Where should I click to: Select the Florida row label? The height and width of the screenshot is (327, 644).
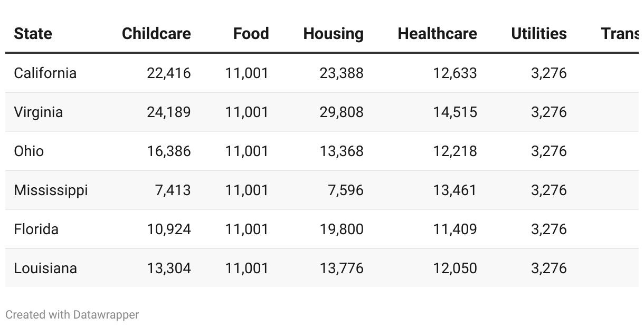click(x=36, y=229)
